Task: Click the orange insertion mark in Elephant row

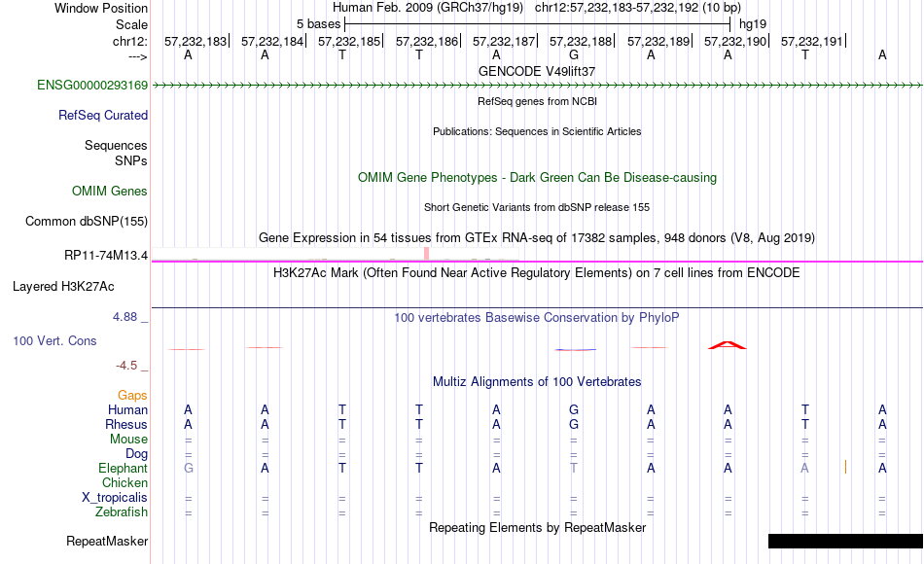Action: 845,467
